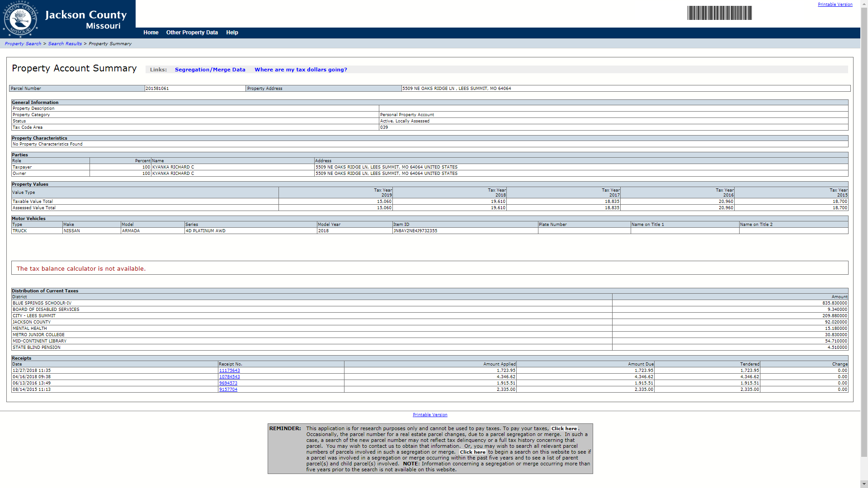Open receipt number 9157704
Image resolution: width=868 pixels, height=488 pixels.
(x=228, y=389)
